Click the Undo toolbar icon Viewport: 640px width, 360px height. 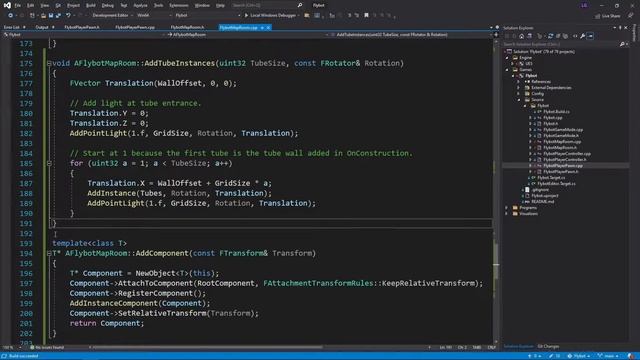(68, 16)
